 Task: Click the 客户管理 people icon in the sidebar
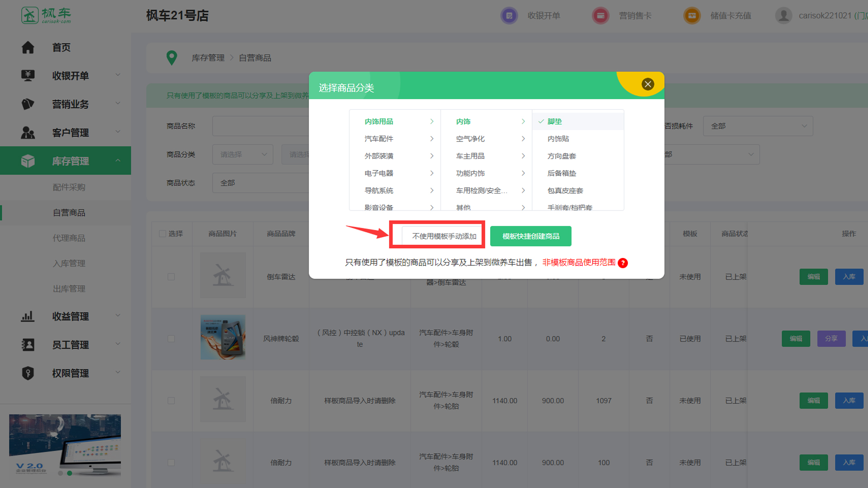[28, 133]
